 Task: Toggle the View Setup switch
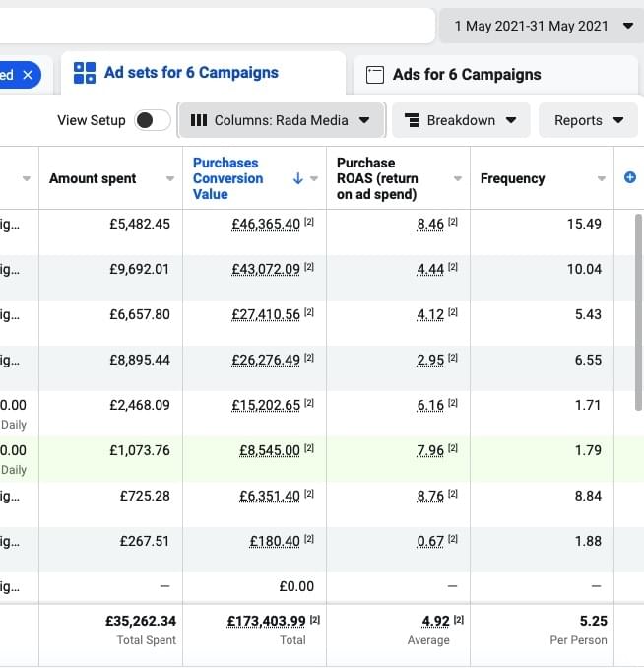(x=152, y=120)
